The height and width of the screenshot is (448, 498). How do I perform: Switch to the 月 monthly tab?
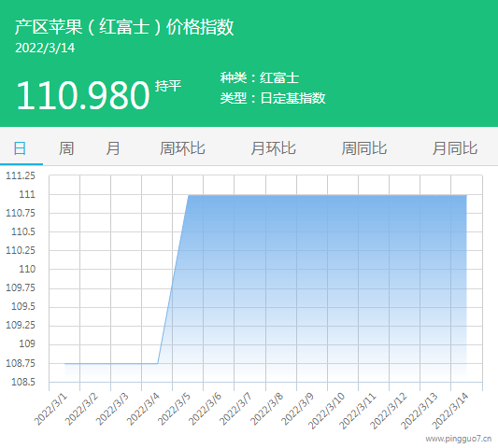pyautogui.click(x=113, y=148)
